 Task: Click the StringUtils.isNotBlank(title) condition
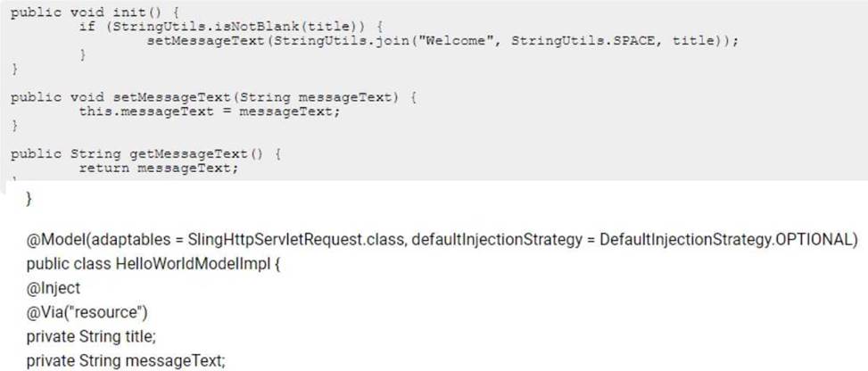tap(227, 27)
